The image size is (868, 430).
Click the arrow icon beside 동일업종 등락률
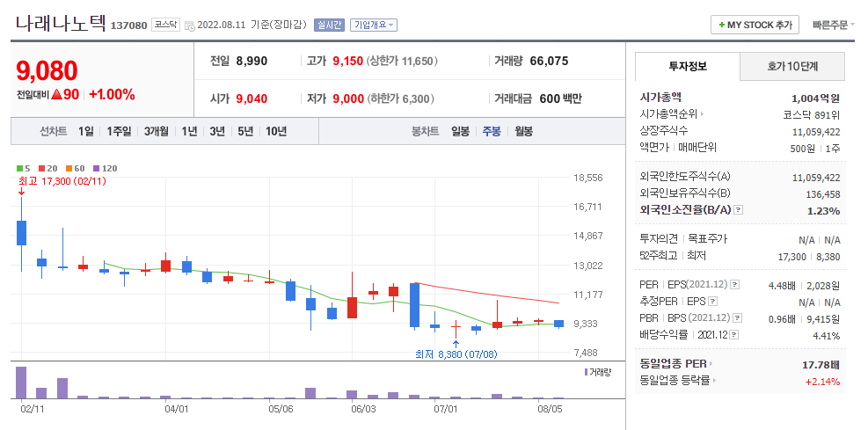coord(714,381)
